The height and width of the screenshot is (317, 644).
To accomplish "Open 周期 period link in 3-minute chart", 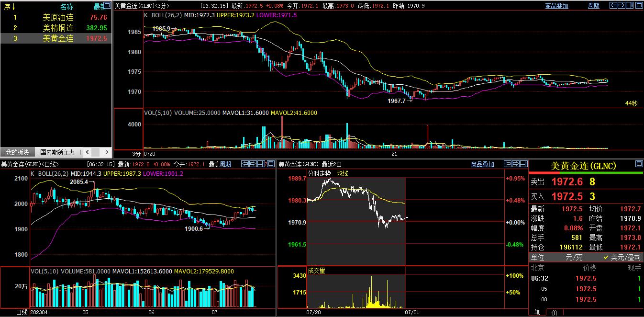I will tap(593, 6).
